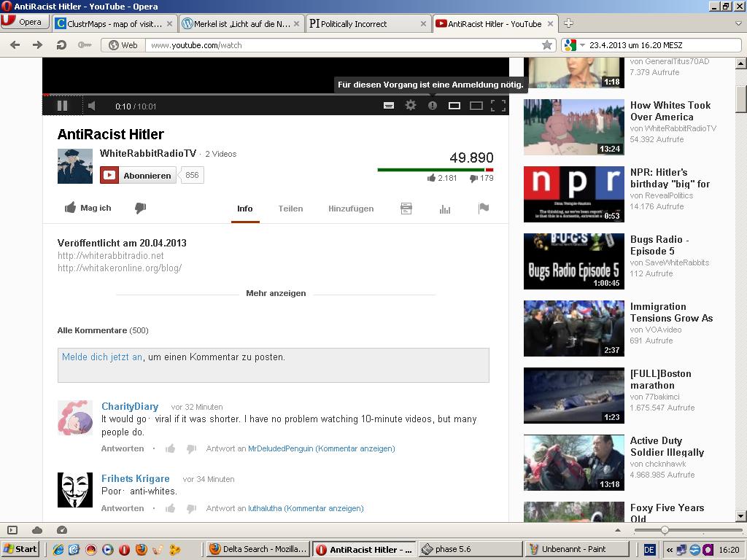Image resolution: width=747 pixels, height=560 pixels.
Task: Select the Hinzufügen tab
Action: point(351,209)
